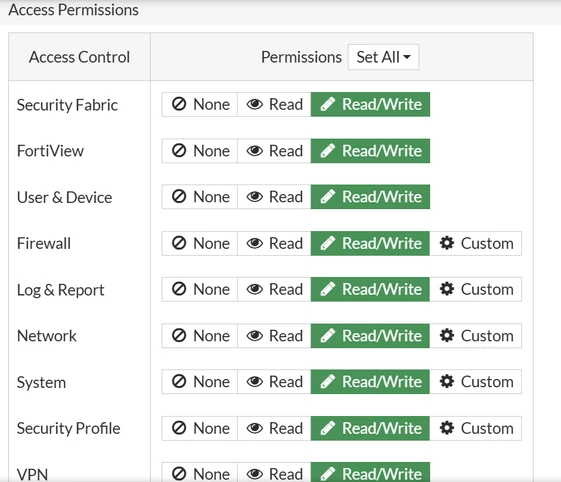Viewport: 561px width, 482px height.
Task: Set Network permission to Read
Action: click(x=274, y=335)
